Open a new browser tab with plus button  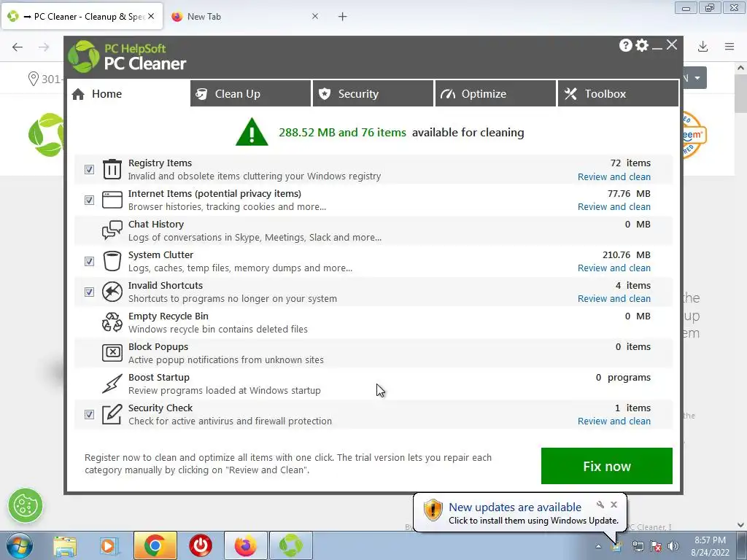pyautogui.click(x=343, y=17)
